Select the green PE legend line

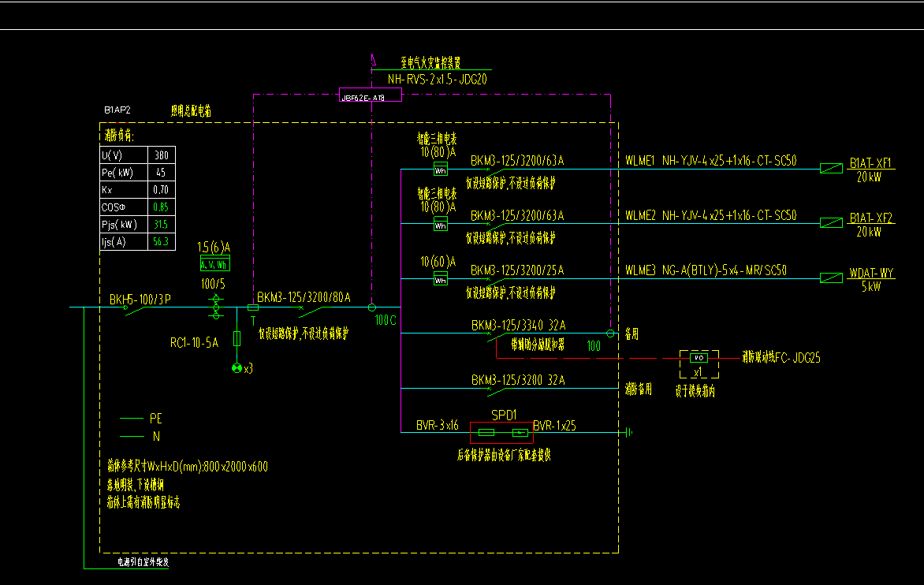point(132,419)
